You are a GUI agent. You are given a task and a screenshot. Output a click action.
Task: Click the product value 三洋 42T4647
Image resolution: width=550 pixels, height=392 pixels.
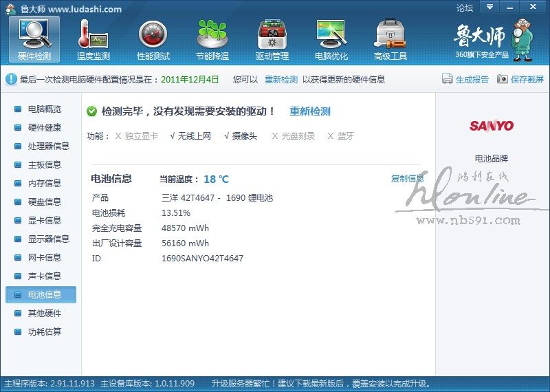click(x=217, y=198)
